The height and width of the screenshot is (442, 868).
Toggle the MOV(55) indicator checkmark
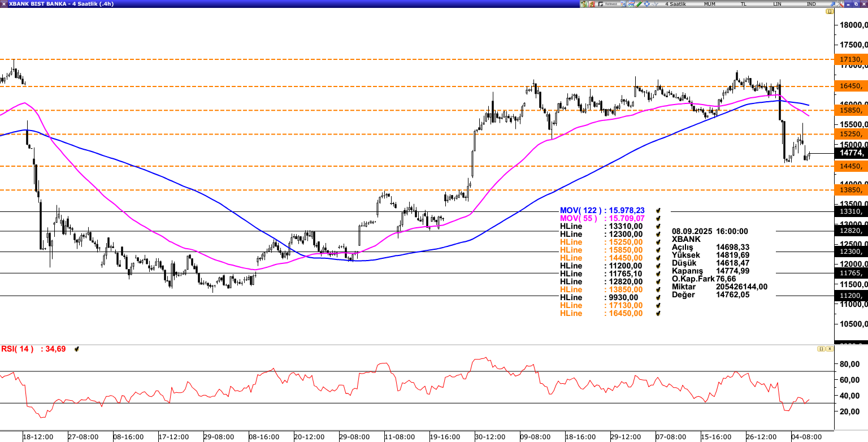(658, 218)
